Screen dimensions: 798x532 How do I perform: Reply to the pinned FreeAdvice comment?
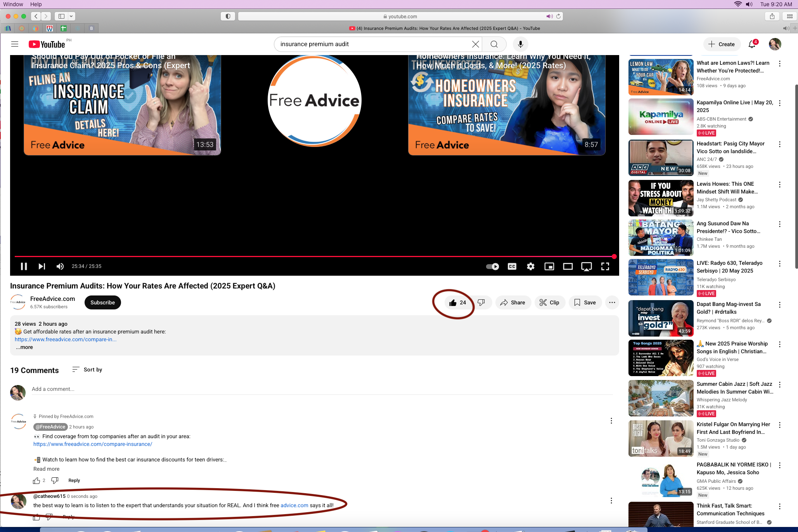point(74,480)
